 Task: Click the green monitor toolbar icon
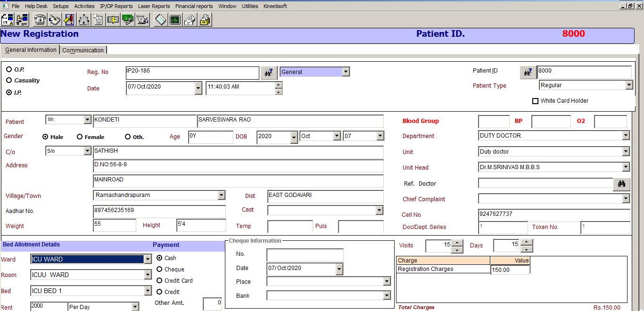click(175, 20)
